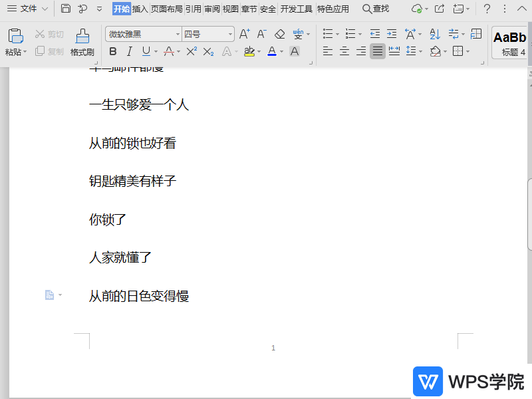This screenshot has height=399, width=532.
Task: Expand the Paste (粘贴) options dropdown
Action: pyautogui.click(x=25, y=53)
